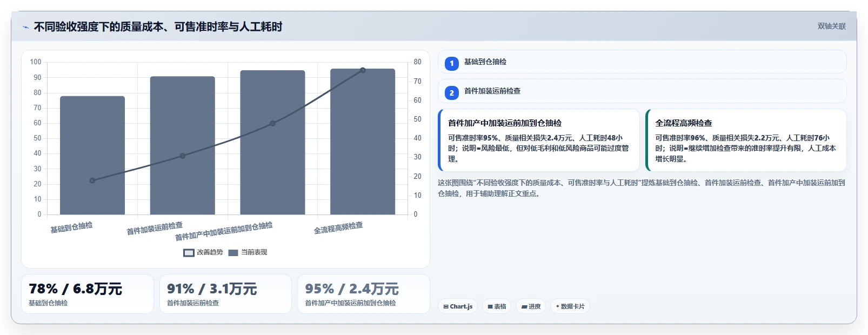Click the x-axis label '基础到仓抽检'
Image resolution: width=868 pixels, height=335 pixels.
click(x=71, y=227)
